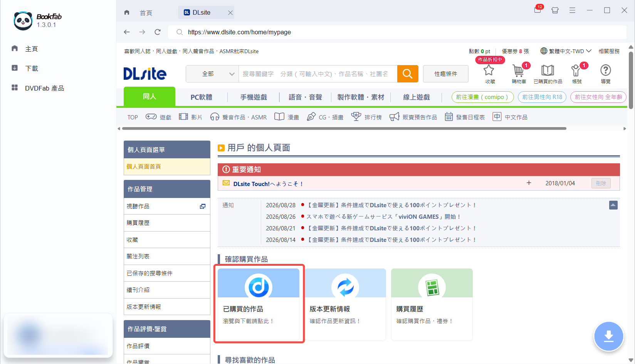Click the horizontal submenu scrollbar
The height and width of the screenshot is (364, 635).
click(344, 129)
